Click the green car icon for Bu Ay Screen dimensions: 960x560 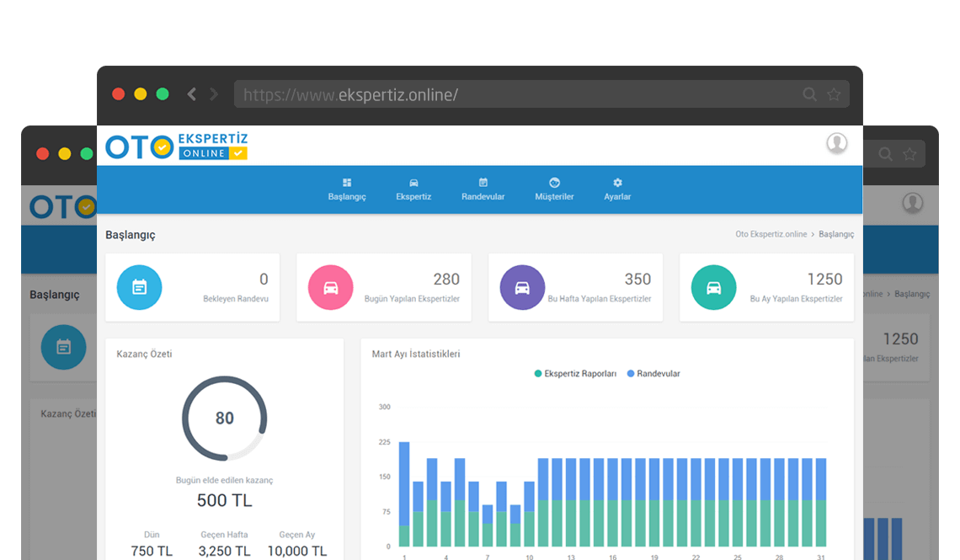[714, 287]
